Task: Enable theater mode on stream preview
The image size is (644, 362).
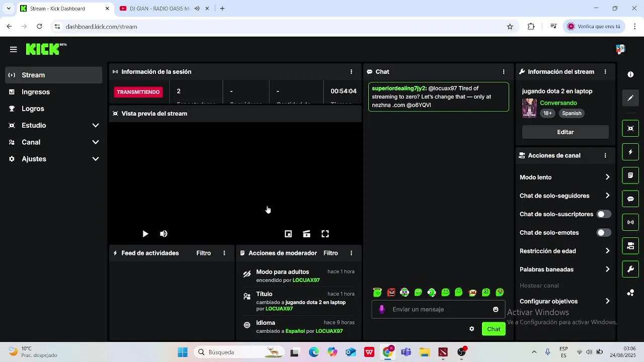Action: pyautogui.click(x=306, y=234)
